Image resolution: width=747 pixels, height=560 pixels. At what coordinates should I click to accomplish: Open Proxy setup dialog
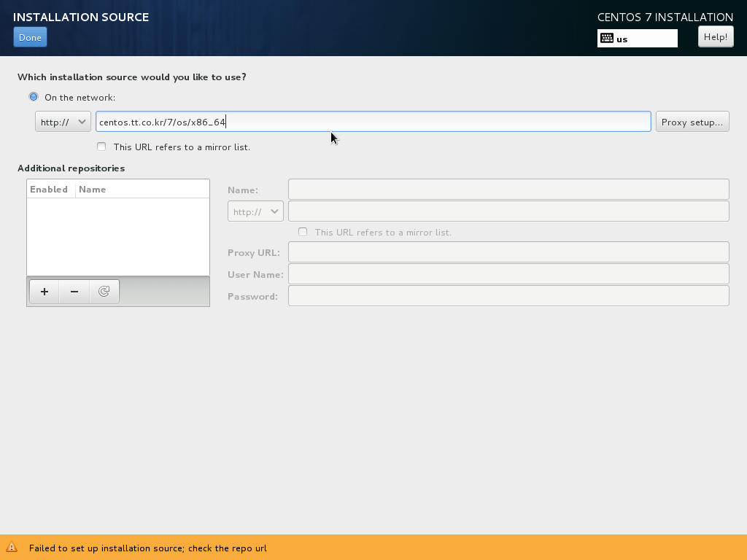point(692,122)
